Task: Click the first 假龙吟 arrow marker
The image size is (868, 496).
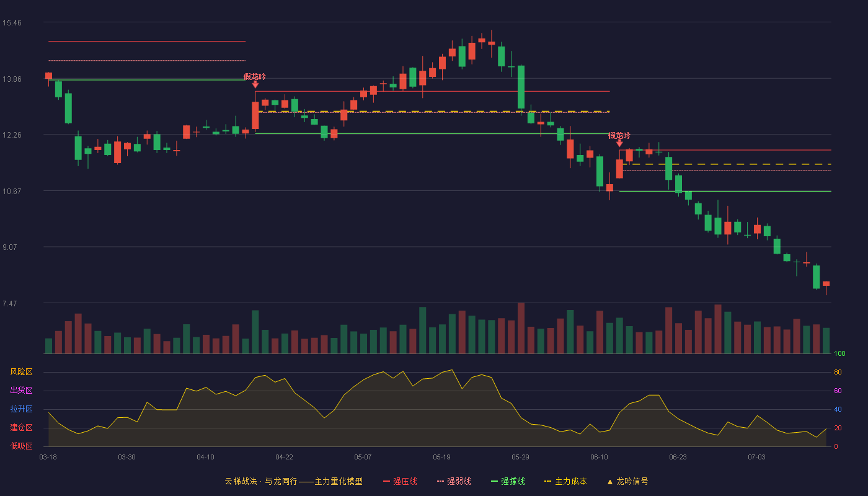Action: click(x=255, y=84)
